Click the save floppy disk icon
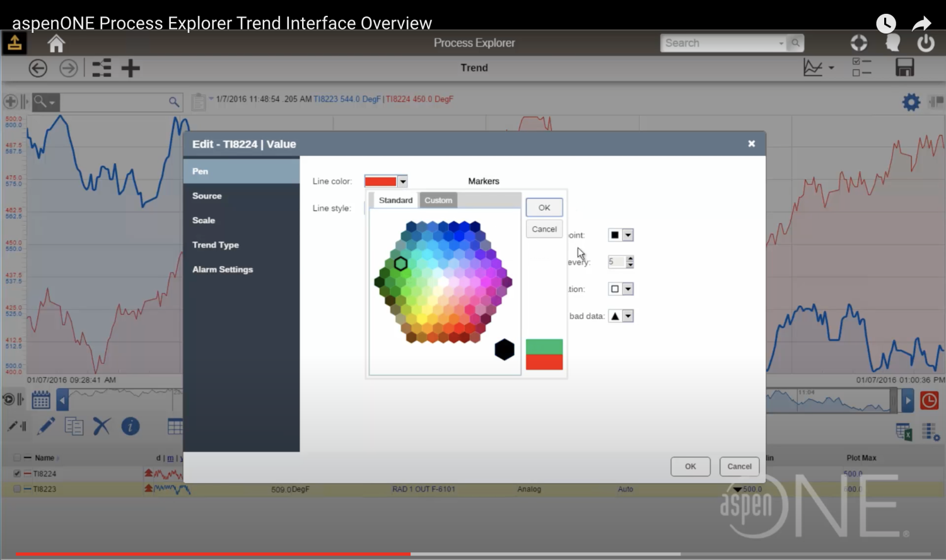 click(904, 67)
